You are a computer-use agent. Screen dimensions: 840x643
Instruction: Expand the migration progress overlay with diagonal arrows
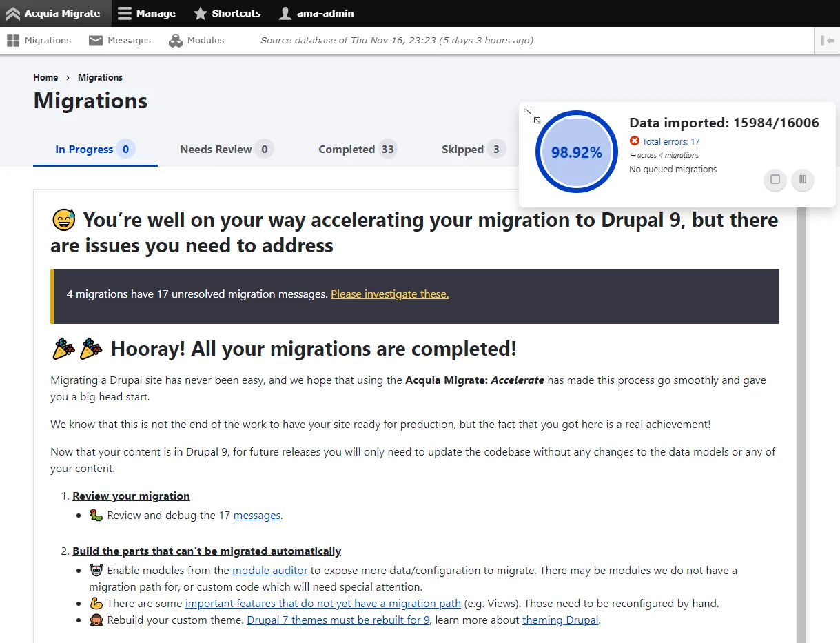(x=531, y=114)
